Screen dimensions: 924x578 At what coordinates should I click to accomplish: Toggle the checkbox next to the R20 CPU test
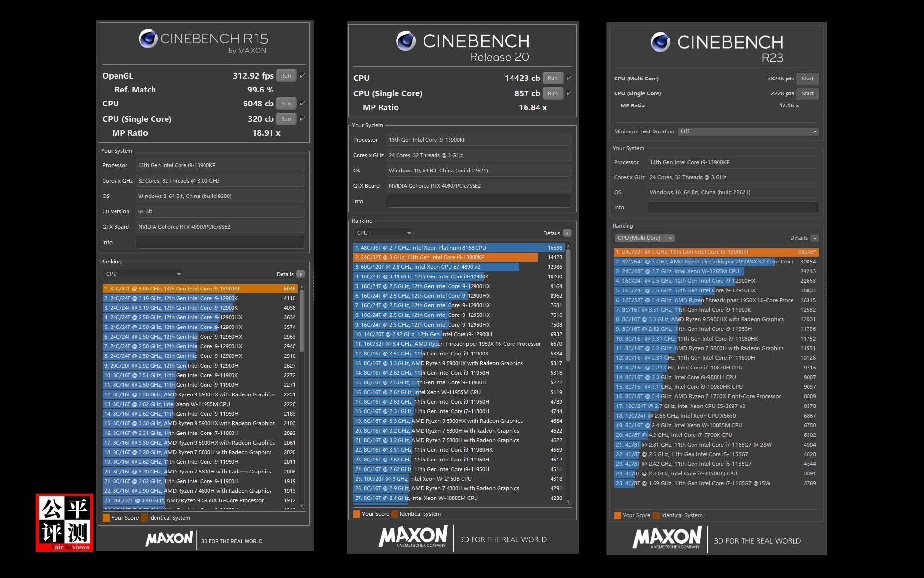click(569, 78)
